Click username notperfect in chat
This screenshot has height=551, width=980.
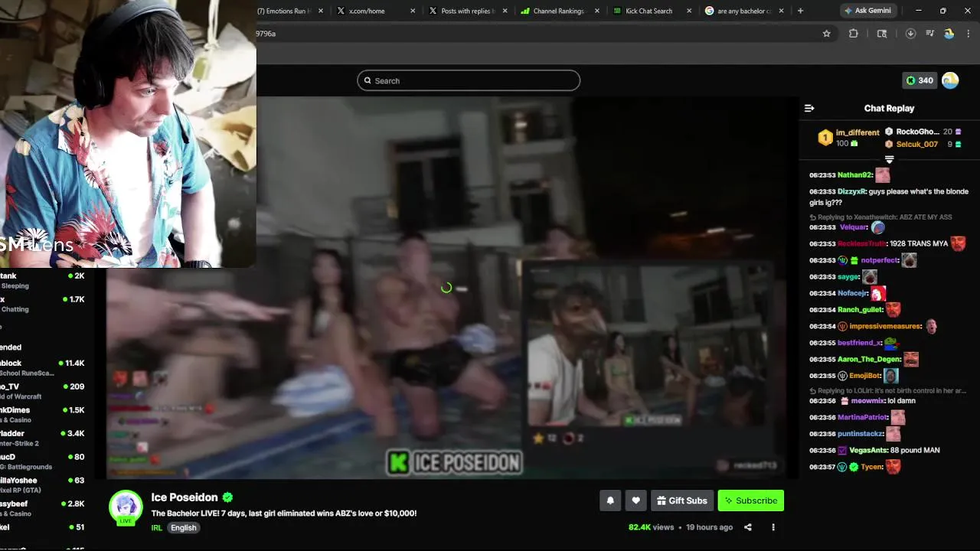click(x=879, y=261)
